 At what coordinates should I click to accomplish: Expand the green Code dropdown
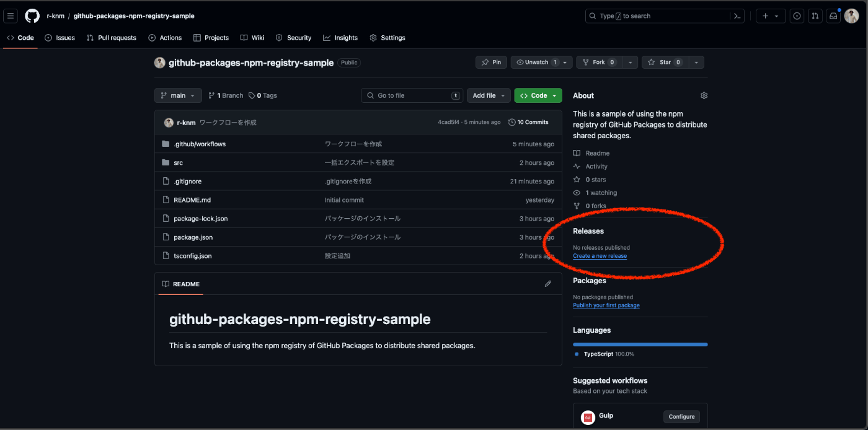[538, 95]
